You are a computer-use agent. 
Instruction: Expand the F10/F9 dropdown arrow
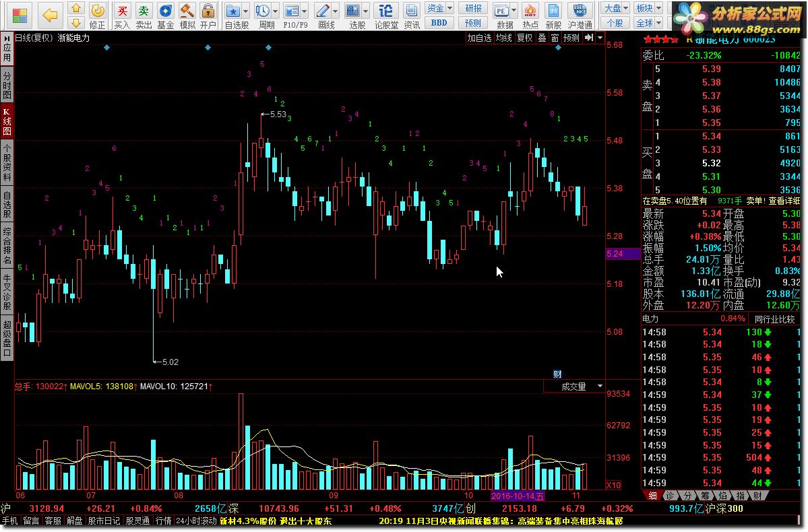(304, 11)
